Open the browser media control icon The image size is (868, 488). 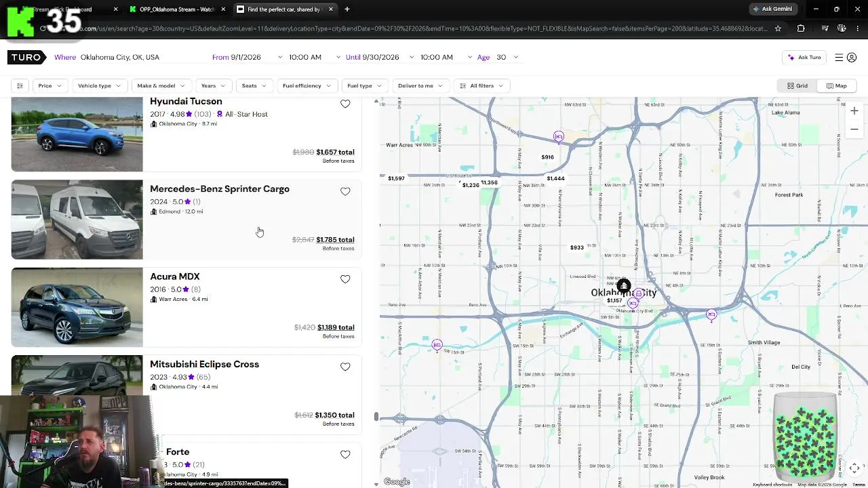[x=825, y=28]
